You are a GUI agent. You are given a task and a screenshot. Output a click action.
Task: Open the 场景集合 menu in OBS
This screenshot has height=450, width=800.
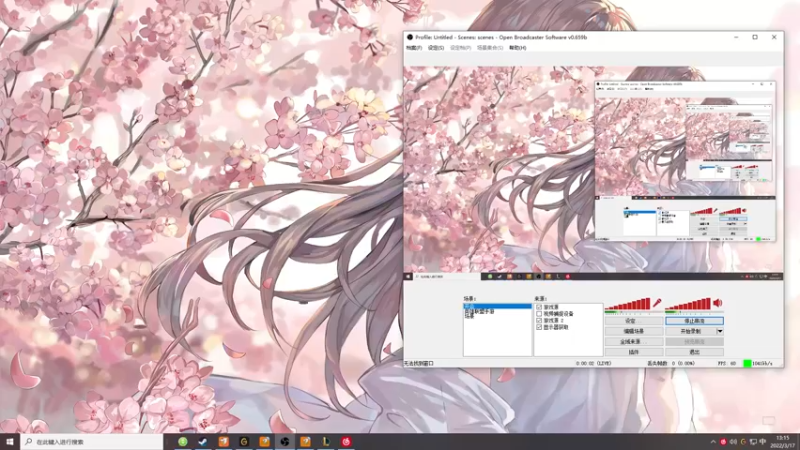490,48
